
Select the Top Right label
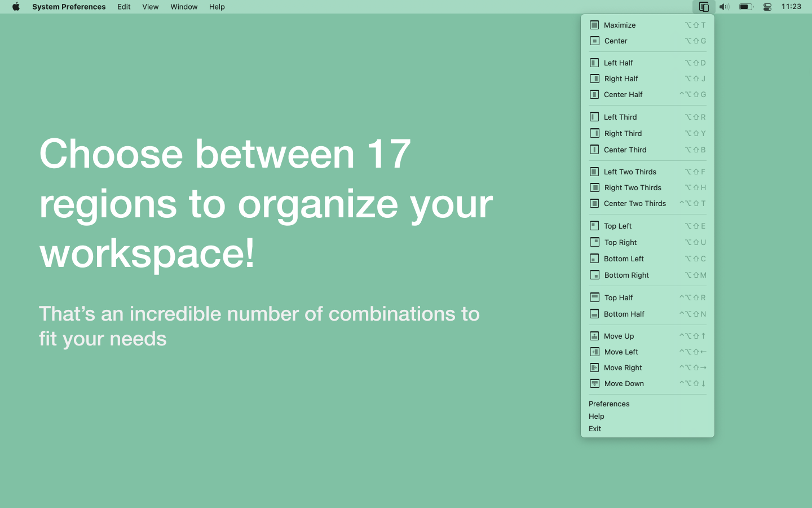[x=621, y=242]
